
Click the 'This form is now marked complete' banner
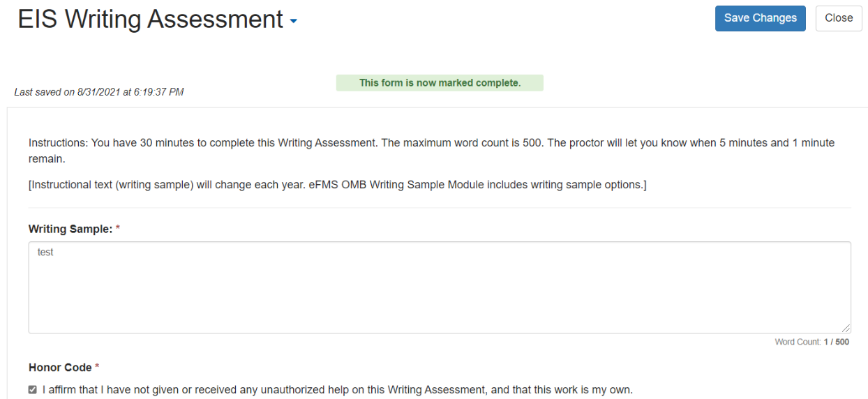coord(440,83)
